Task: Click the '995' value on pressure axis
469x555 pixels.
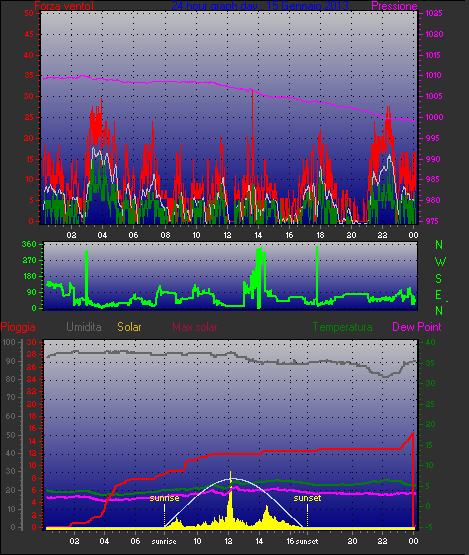Action: 433,138
